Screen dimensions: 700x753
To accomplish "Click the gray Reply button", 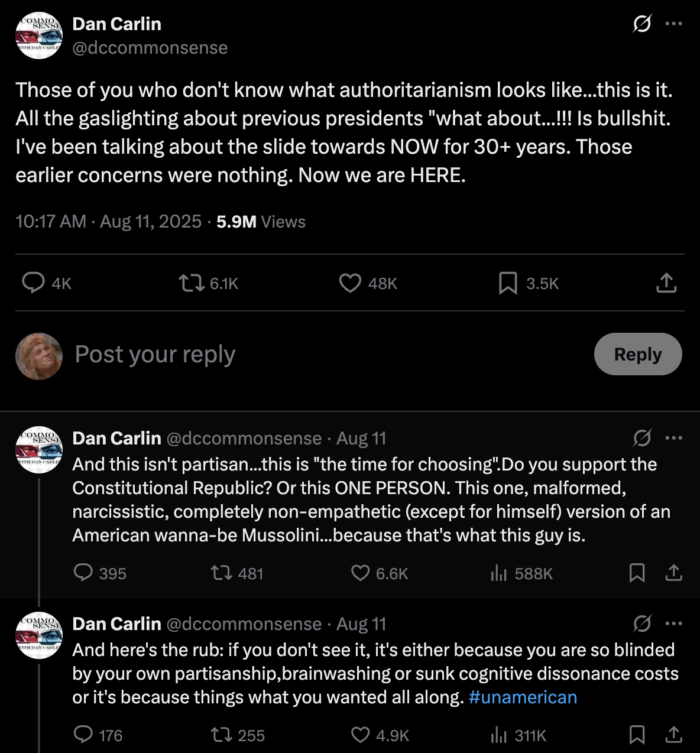I will [637, 354].
